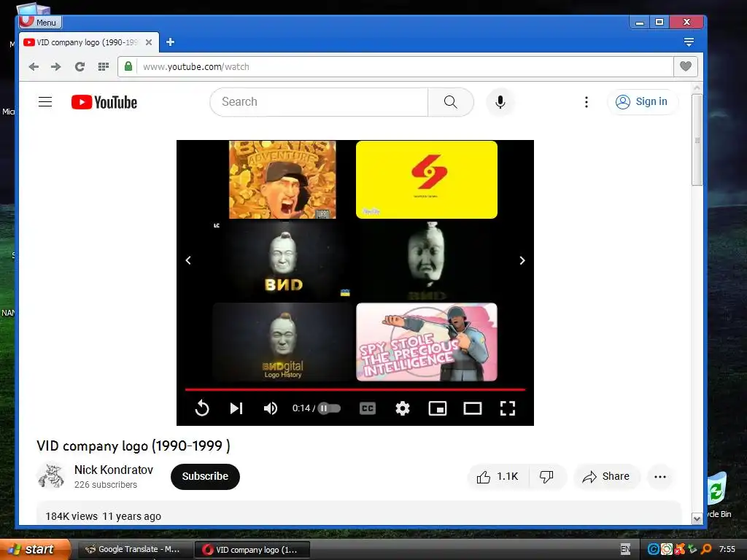Reload the current page
Image resolution: width=747 pixels, height=560 pixels.
pos(80,66)
